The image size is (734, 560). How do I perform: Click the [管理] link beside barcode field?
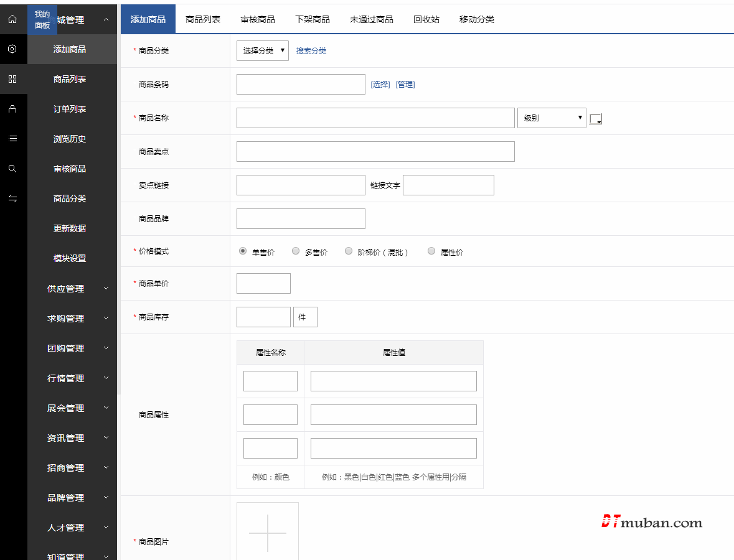tap(405, 85)
